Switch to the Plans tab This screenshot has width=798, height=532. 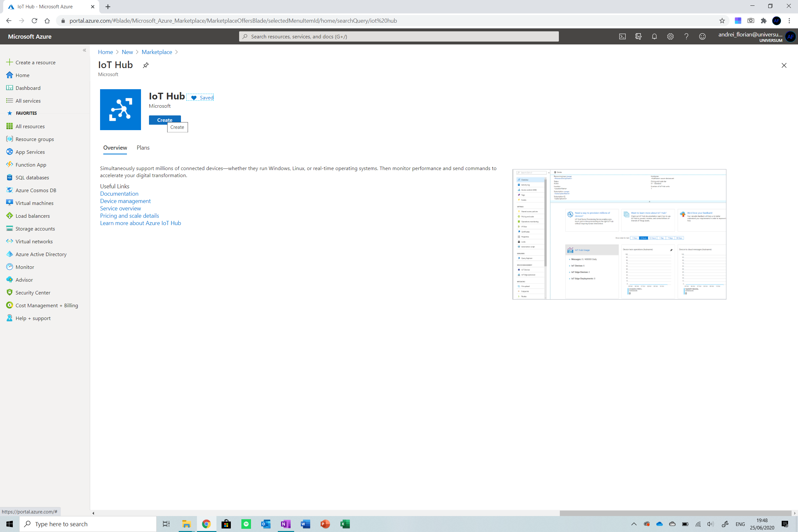click(143, 148)
